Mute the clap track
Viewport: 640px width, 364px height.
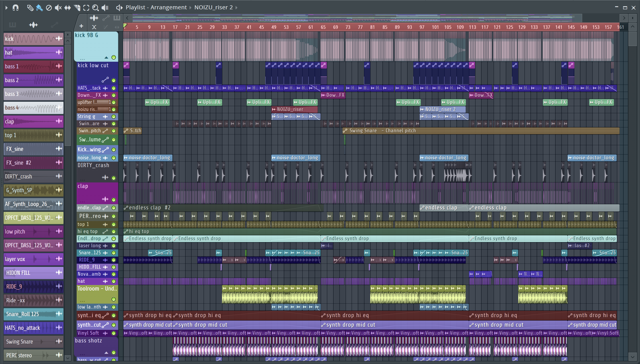tap(114, 200)
